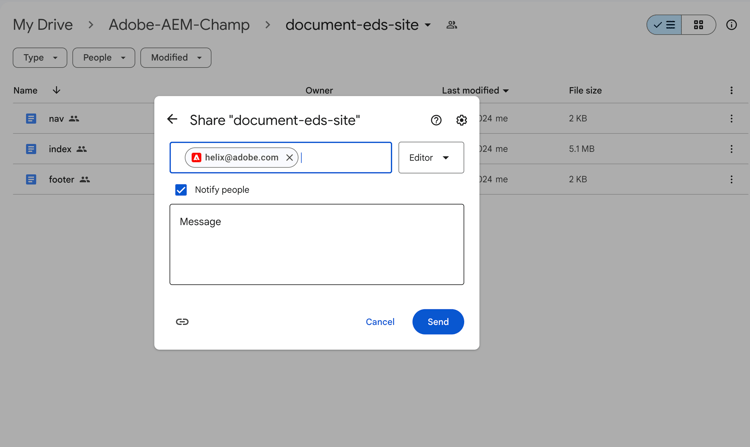The image size is (750, 447).
Task: Switch to list layout view
Action: pos(664,25)
